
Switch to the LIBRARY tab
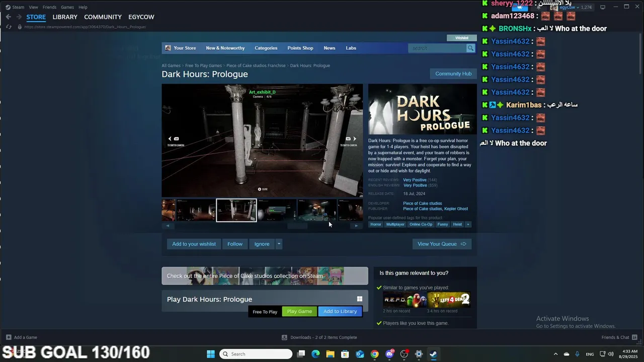click(x=65, y=17)
